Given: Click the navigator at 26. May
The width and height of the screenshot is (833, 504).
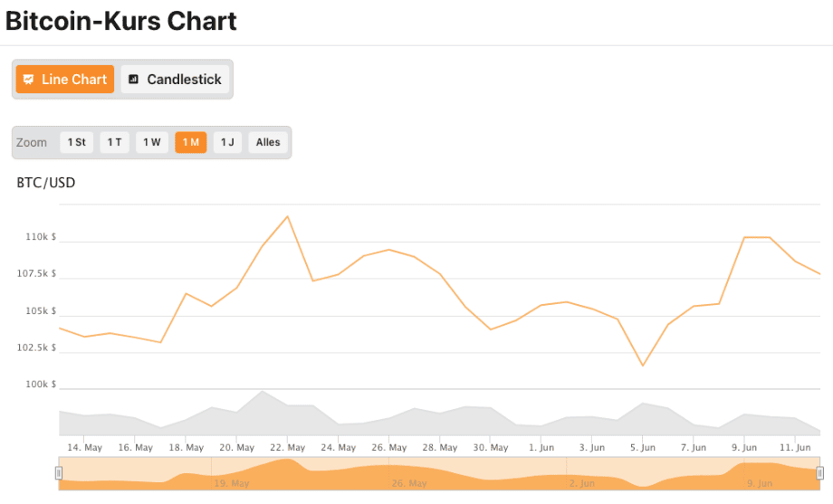Looking at the screenshot, I should (409, 483).
